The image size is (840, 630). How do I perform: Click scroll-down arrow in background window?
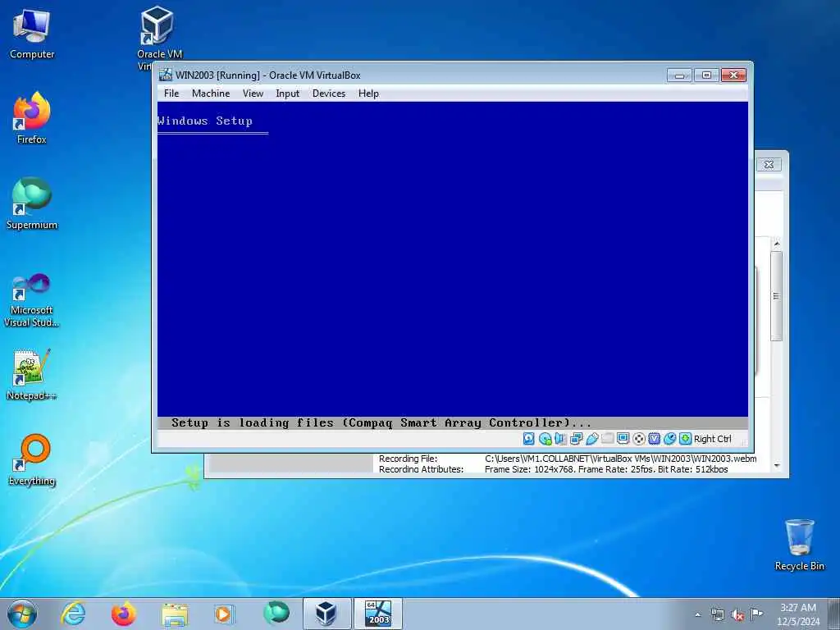776,466
